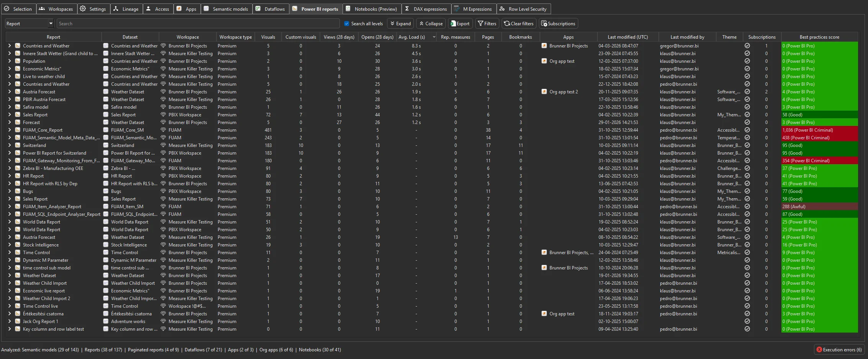Select the HR Report with RLS by Dep row
Image resolution: width=868 pixels, height=359 pixels.
(432, 184)
